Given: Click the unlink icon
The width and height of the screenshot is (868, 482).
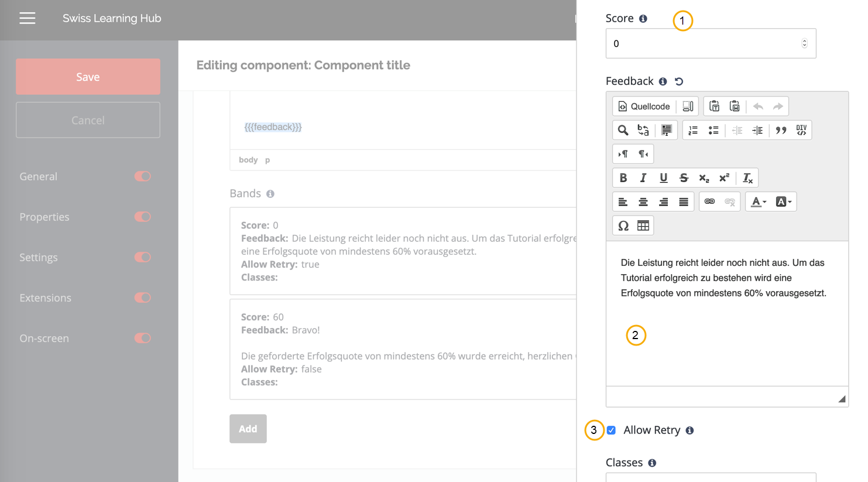Looking at the screenshot, I should pos(730,202).
